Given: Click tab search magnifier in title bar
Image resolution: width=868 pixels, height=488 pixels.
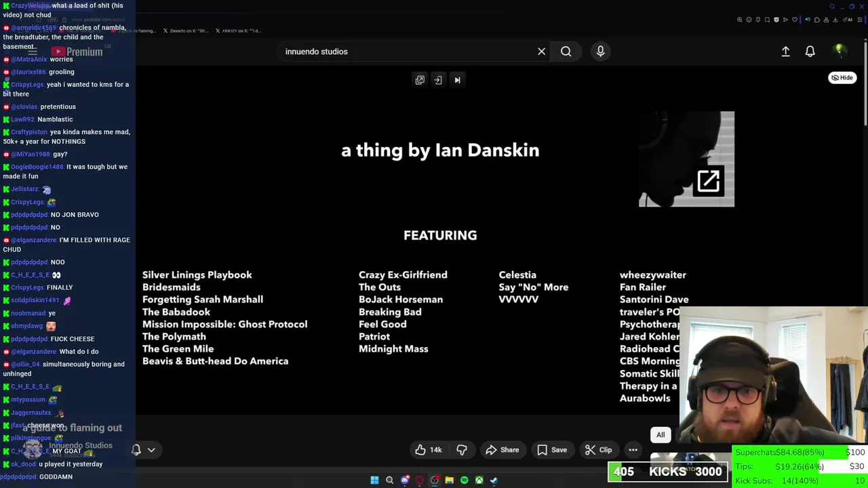Looking at the screenshot, I should coord(832,7).
